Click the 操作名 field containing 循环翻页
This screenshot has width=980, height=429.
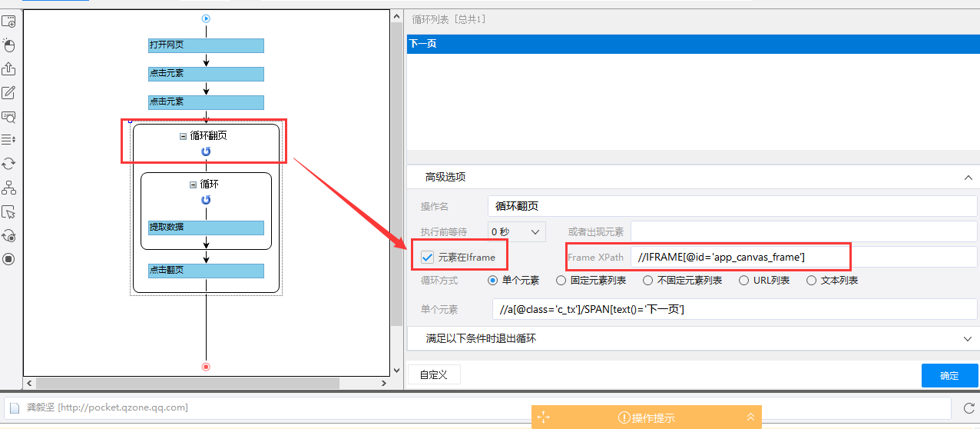pyautogui.click(x=733, y=206)
